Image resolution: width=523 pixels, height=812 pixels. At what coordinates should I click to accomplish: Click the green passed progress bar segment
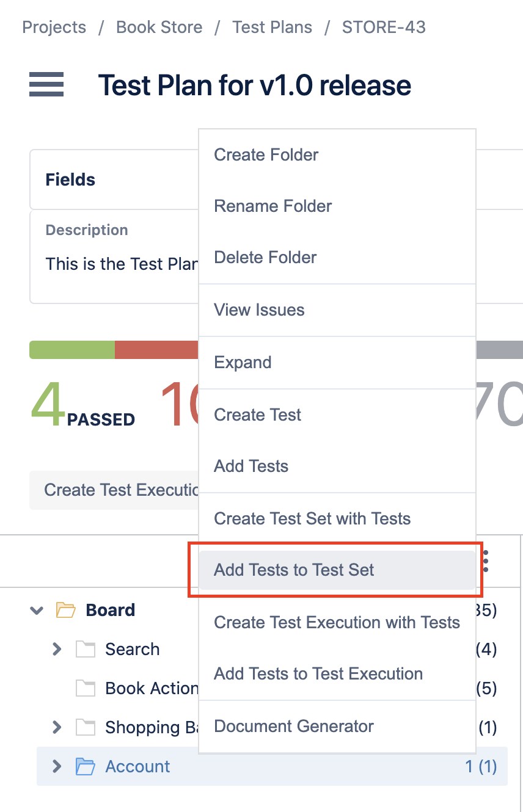tap(72, 350)
